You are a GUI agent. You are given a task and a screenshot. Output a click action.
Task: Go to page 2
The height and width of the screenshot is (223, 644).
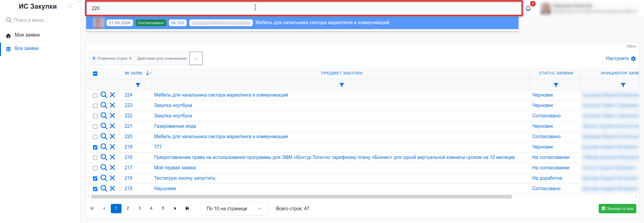[128, 209]
